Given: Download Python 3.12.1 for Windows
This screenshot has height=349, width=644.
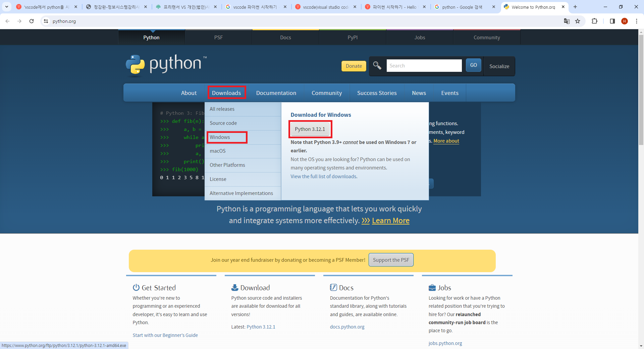Looking at the screenshot, I should 310,129.
